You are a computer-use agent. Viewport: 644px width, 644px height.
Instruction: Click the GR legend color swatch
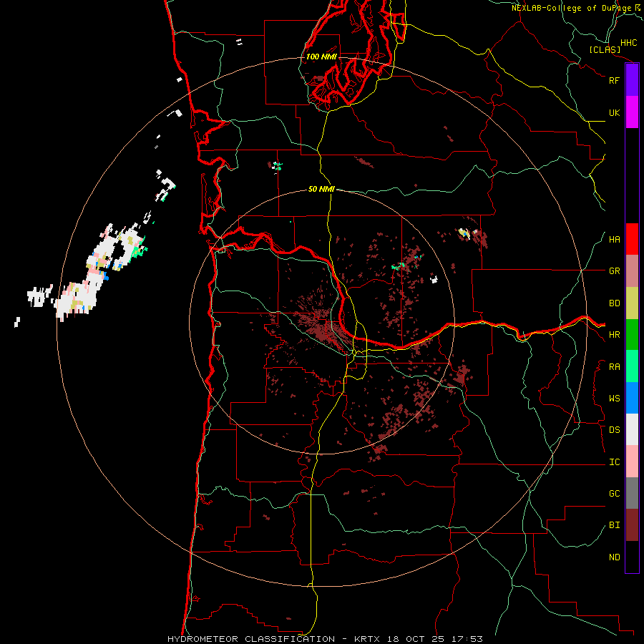pyautogui.click(x=632, y=271)
